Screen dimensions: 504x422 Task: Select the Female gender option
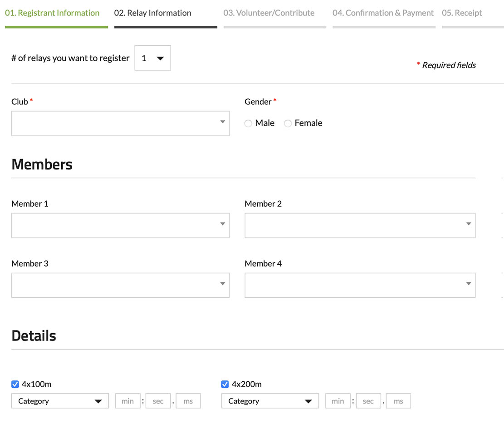288,124
